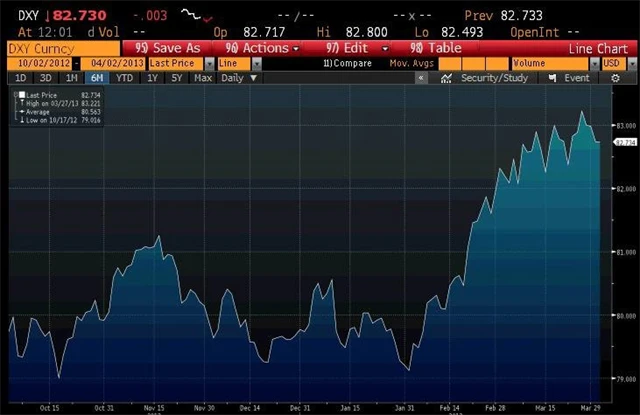
Task: Click the Average line icon in legend
Action: point(22,112)
